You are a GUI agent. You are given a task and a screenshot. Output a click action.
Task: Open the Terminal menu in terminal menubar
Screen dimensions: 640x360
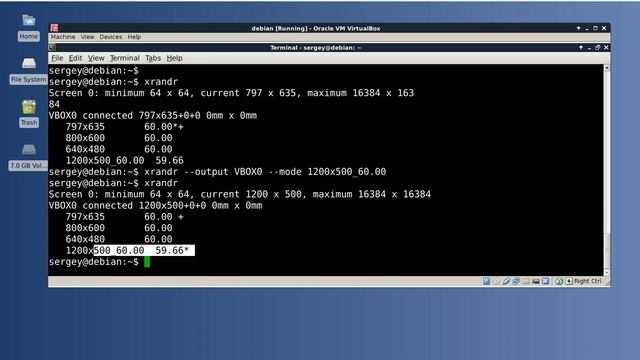point(124,58)
